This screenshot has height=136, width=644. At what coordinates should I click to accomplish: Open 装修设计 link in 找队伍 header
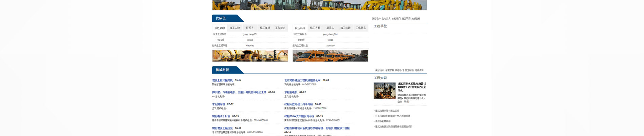click(376, 19)
